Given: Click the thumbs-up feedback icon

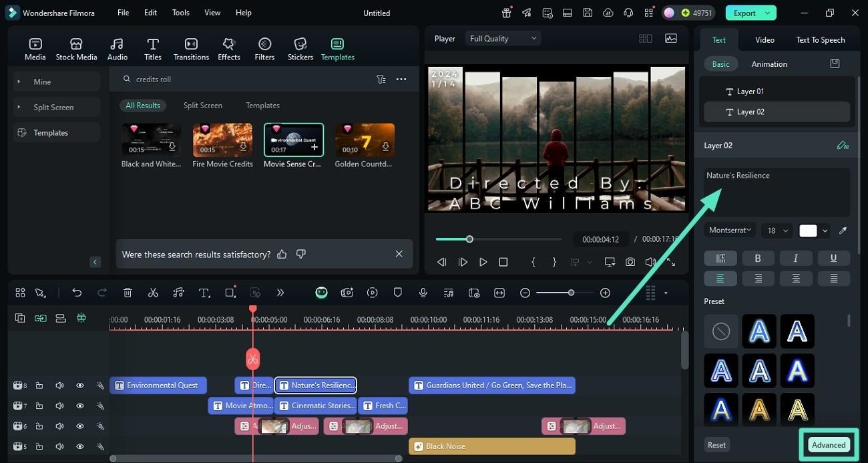Looking at the screenshot, I should point(282,254).
